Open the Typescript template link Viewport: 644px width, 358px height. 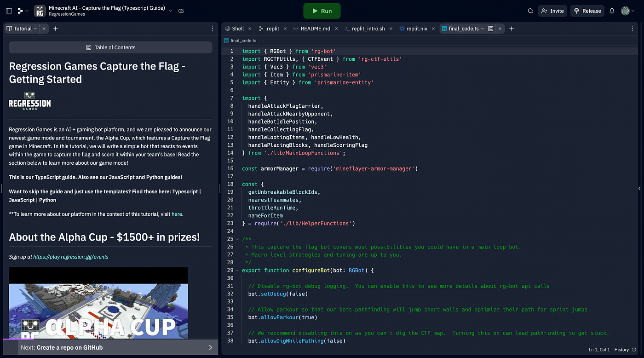pyautogui.click(x=185, y=191)
